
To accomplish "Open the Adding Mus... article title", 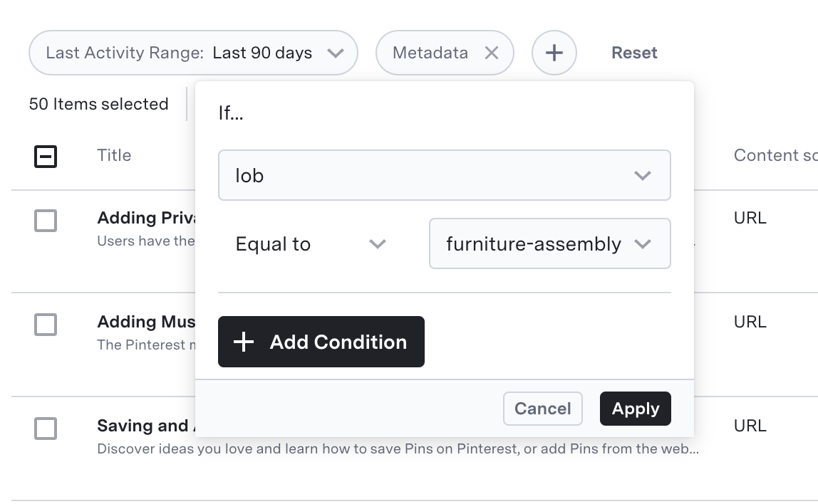I will click(146, 322).
